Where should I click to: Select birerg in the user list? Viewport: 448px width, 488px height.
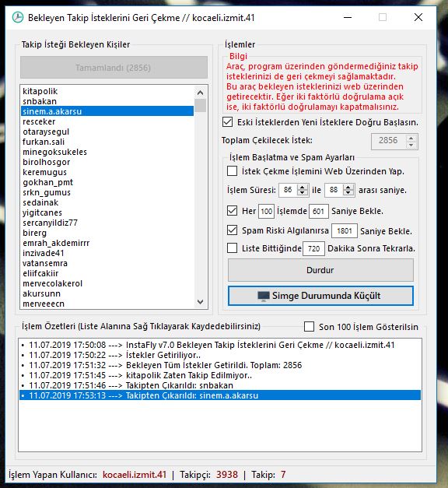coord(107,233)
